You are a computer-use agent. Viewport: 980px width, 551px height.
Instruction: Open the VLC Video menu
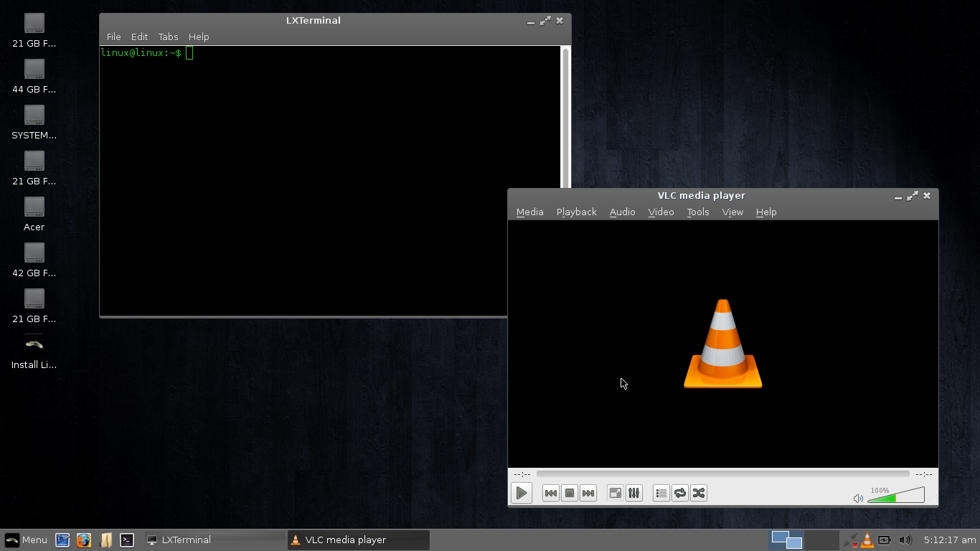point(661,212)
